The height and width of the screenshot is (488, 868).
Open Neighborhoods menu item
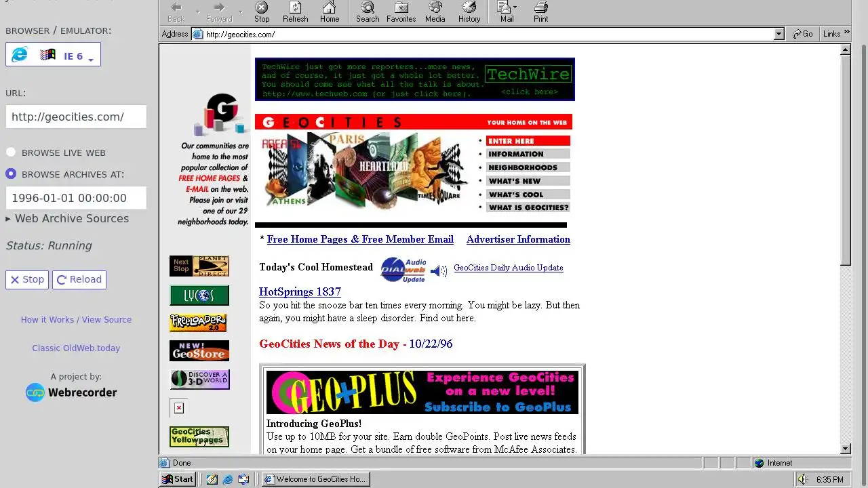[x=528, y=167]
